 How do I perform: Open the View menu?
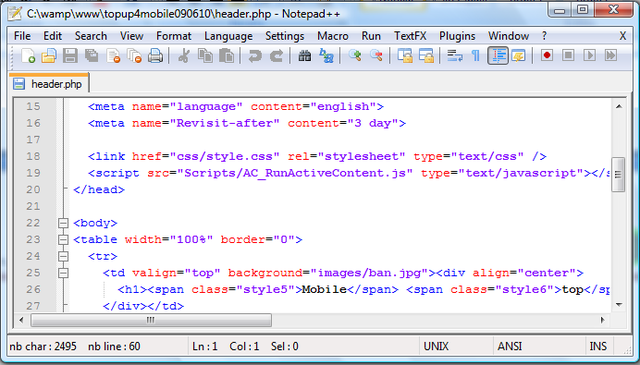point(131,36)
